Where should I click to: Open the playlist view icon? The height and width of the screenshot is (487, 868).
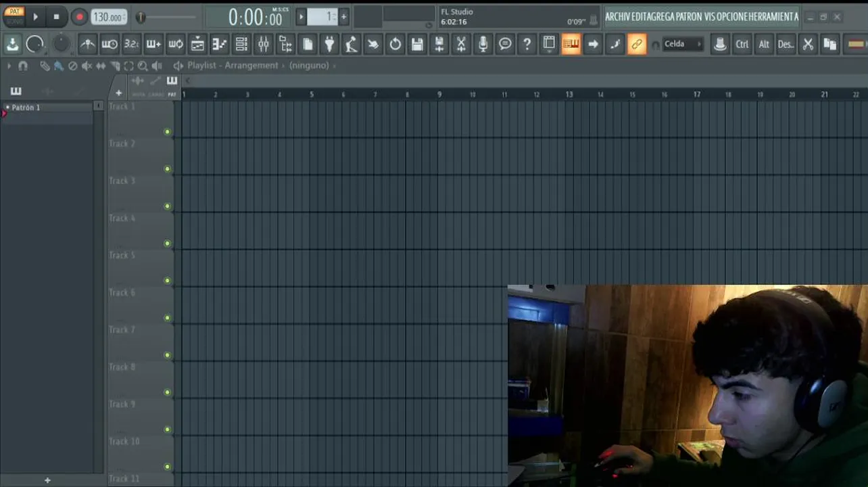click(x=197, y=44)
